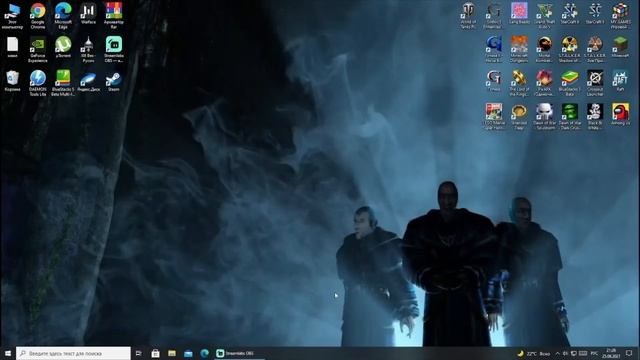Screen dimensions: 640x360
Task: Open the Streamlabs OBS desktop shortcut
Action: tap(113, 49)
